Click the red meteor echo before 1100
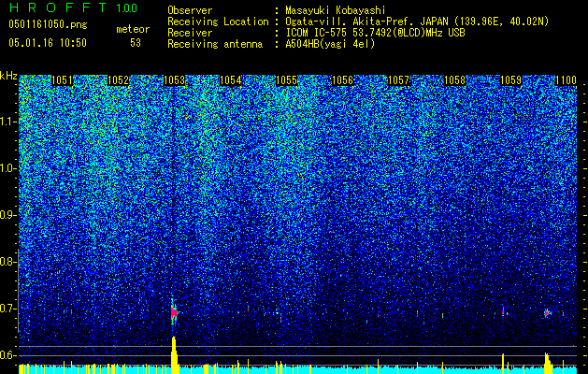The height and width of the screenshot is (374, 588). [547, 312]
